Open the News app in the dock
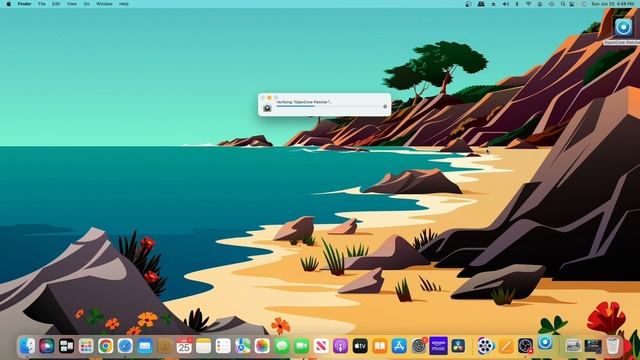This screenshot has width=640, height=360. [321, 346]
